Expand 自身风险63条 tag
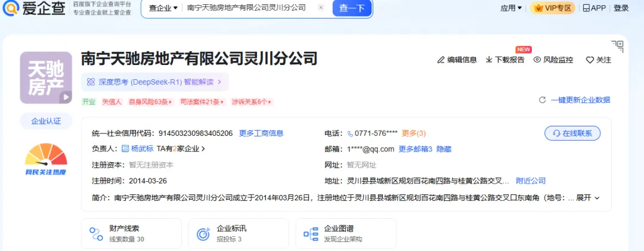 point(151,102)
